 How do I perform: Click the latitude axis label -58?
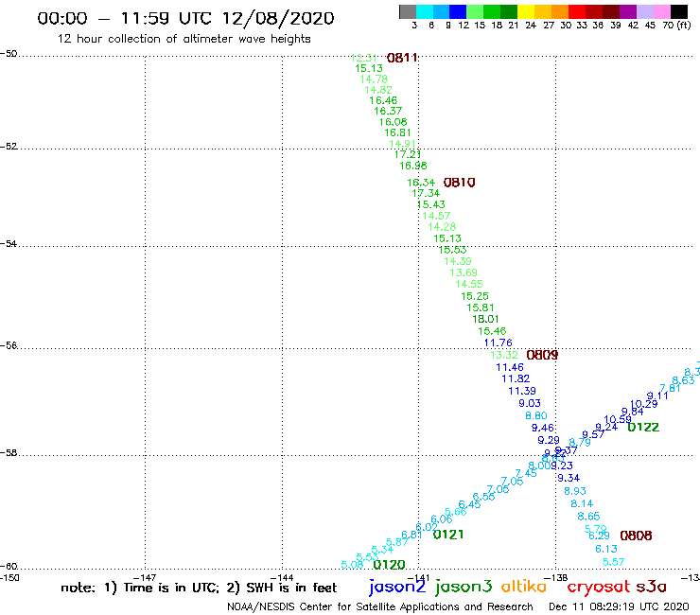click(9, 453)
